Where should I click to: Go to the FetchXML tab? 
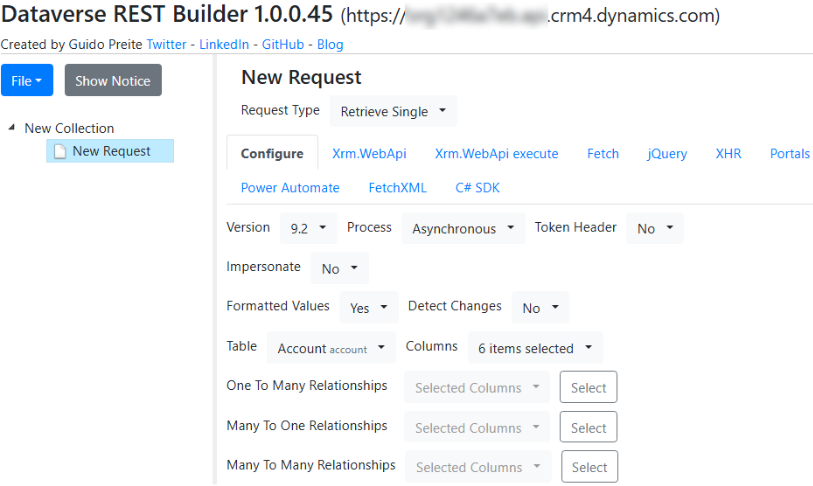coord(397,187)
